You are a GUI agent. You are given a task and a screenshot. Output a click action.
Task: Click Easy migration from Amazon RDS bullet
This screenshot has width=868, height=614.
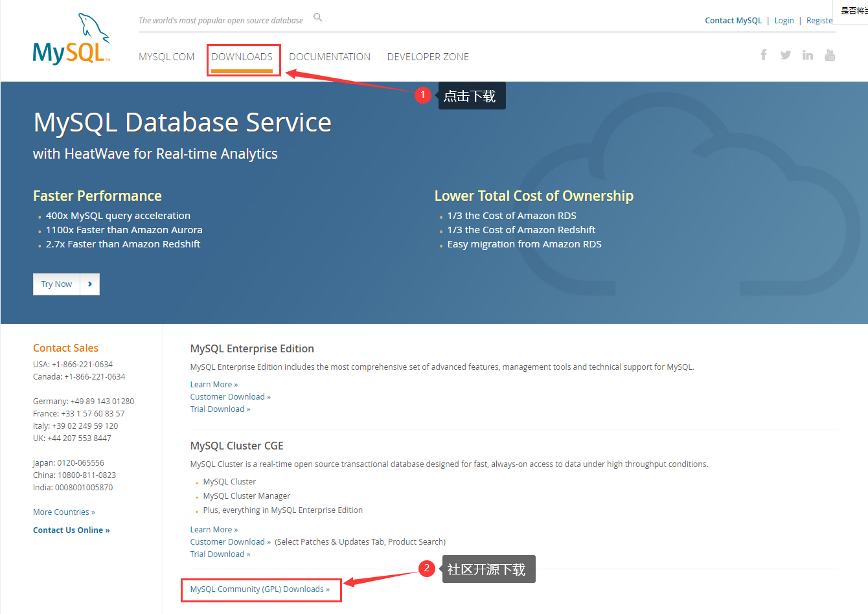click(x=524, y=244)
